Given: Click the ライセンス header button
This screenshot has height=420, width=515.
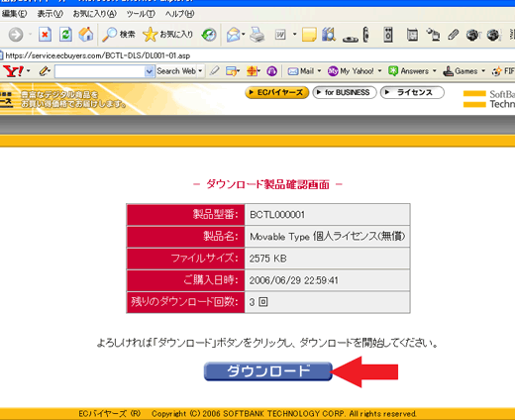Looking at the screenshot, I should click(412, 92).
